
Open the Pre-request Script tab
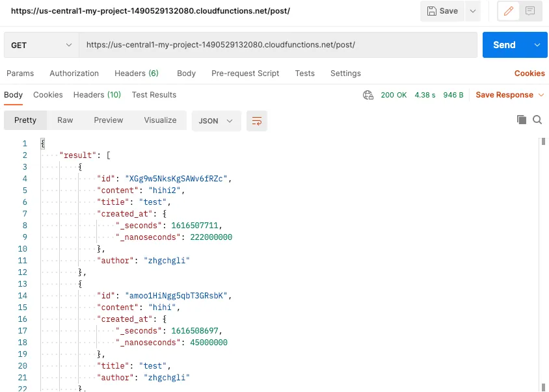[x=245, y=73]
